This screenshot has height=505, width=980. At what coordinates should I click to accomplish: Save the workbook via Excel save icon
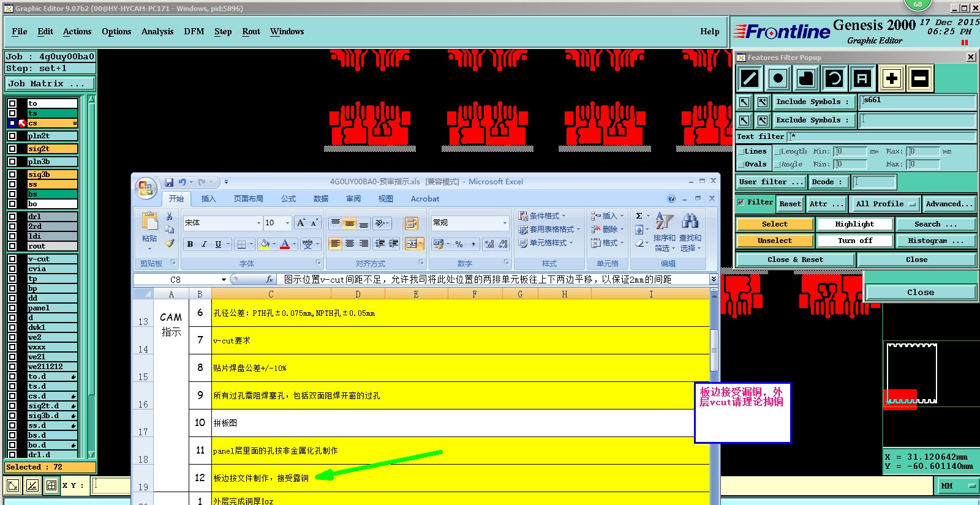coord(169,182)
